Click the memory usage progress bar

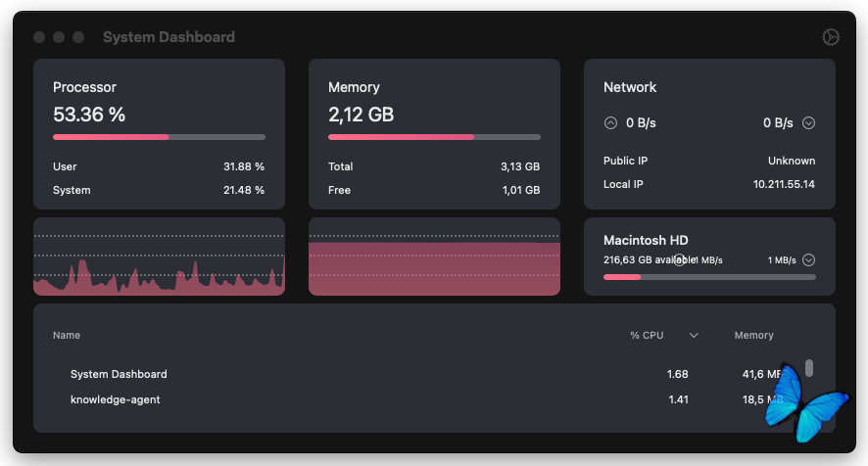(435, 137)
